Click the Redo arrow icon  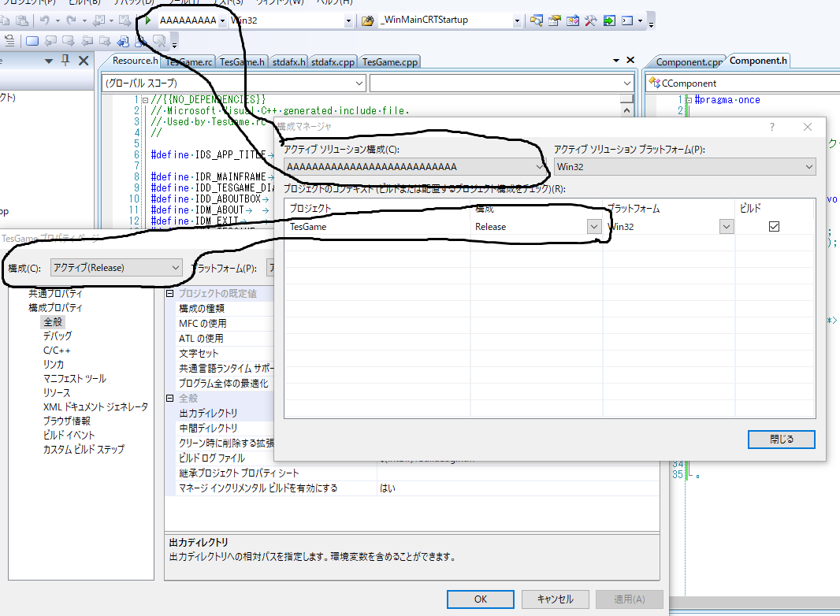click(71, 20)
